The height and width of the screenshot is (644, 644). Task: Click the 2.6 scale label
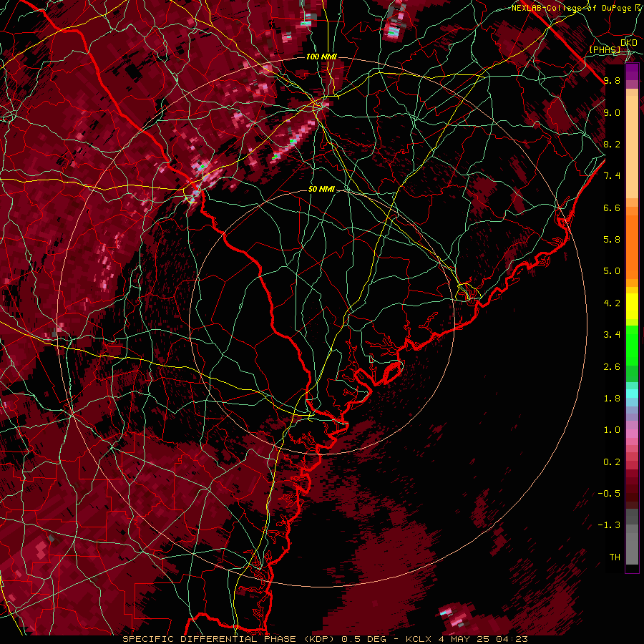click(612, 367)
